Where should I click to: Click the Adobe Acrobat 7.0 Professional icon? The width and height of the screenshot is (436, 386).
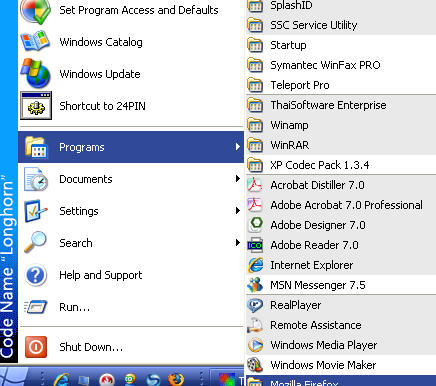coord(255,205)
